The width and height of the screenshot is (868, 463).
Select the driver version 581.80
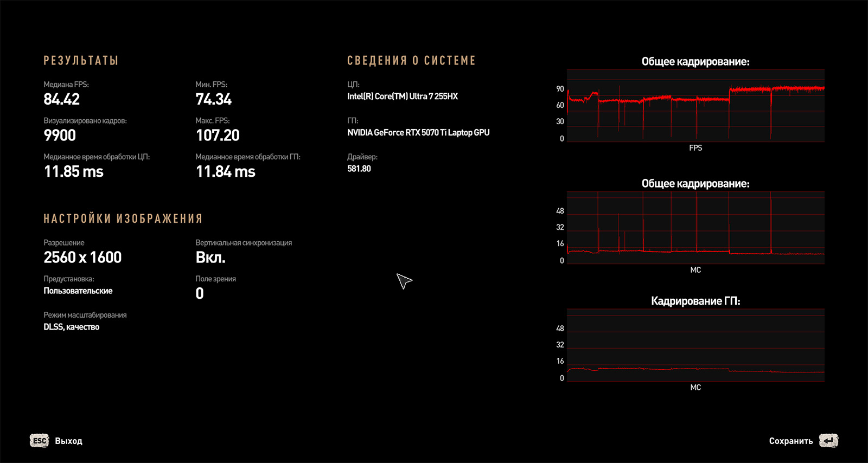pos(359,169)
